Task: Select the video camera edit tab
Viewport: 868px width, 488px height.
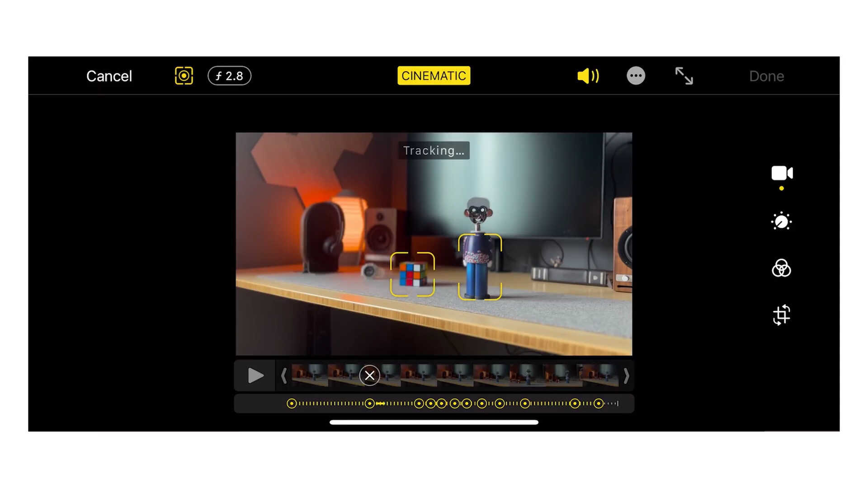Action: tap(782, 174)
